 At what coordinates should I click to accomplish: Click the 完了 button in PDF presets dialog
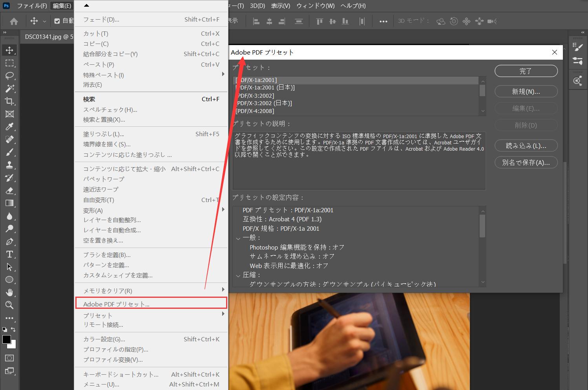point(526,71)
